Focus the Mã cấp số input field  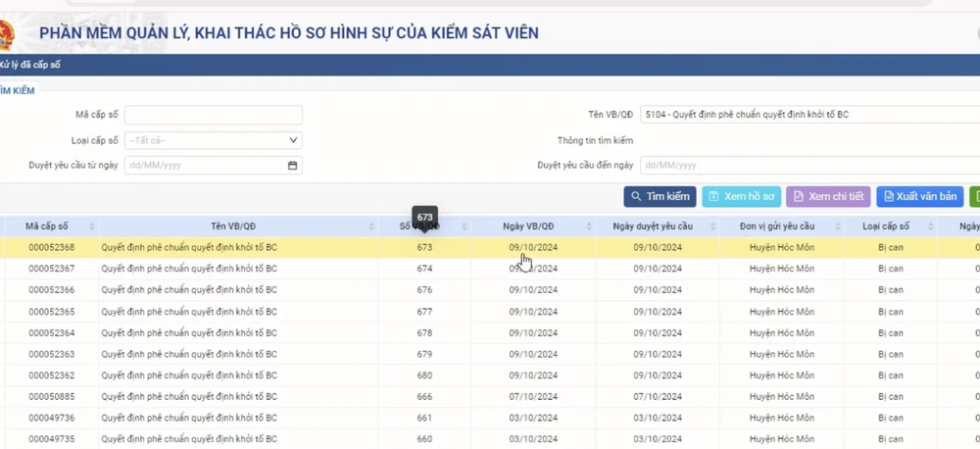coord(213,115)
